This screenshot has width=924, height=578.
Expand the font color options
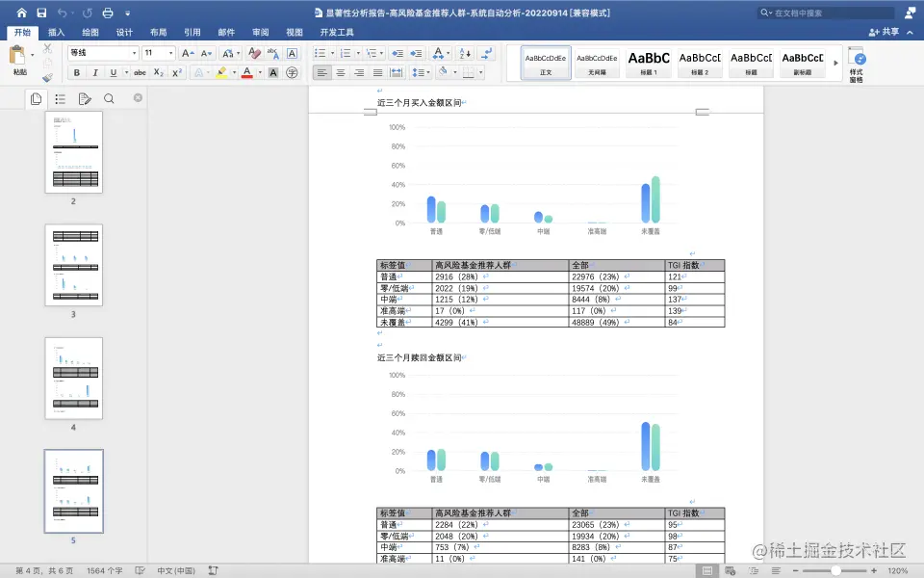tap(258, 72)
